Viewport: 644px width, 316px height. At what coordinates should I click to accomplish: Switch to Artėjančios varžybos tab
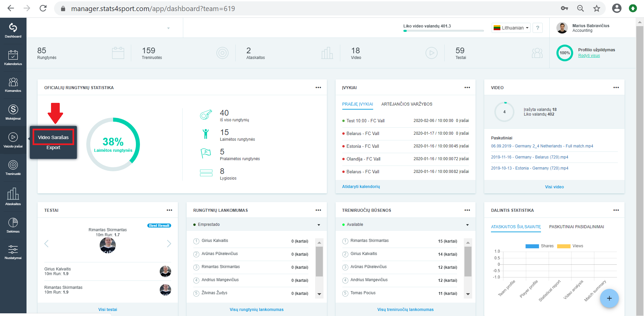click(x=407, y=104)
